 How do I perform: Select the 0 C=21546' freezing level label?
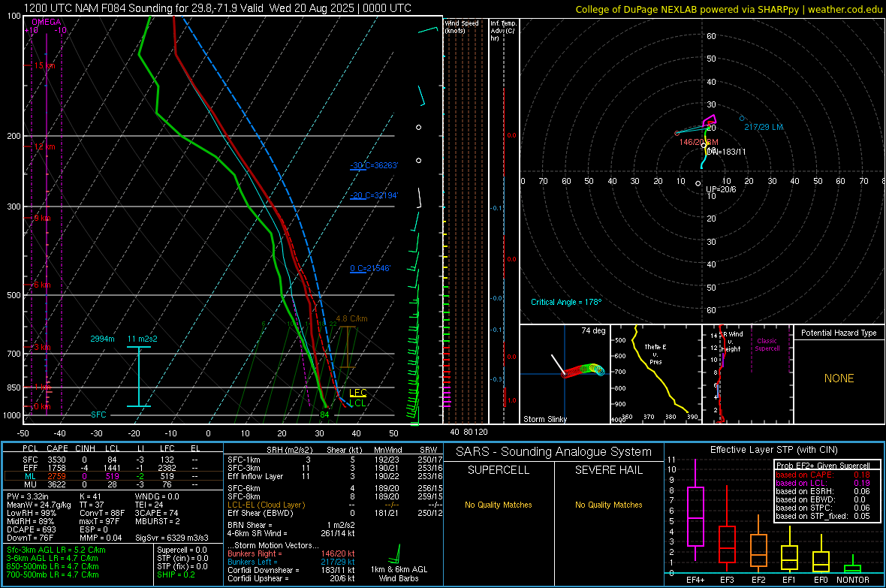pos(370,268)
